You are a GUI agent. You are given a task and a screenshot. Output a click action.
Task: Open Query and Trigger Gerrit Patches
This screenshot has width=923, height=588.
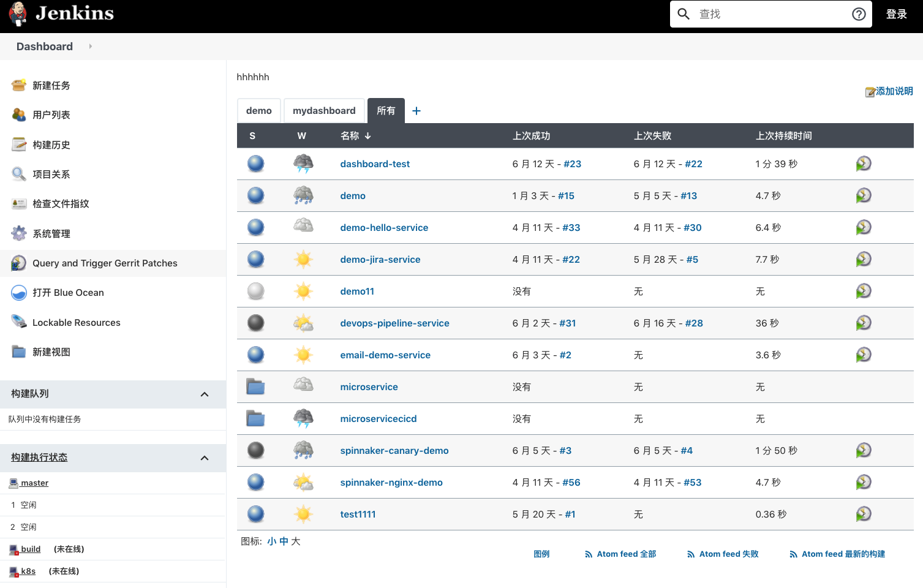click(x=105, y=263)
